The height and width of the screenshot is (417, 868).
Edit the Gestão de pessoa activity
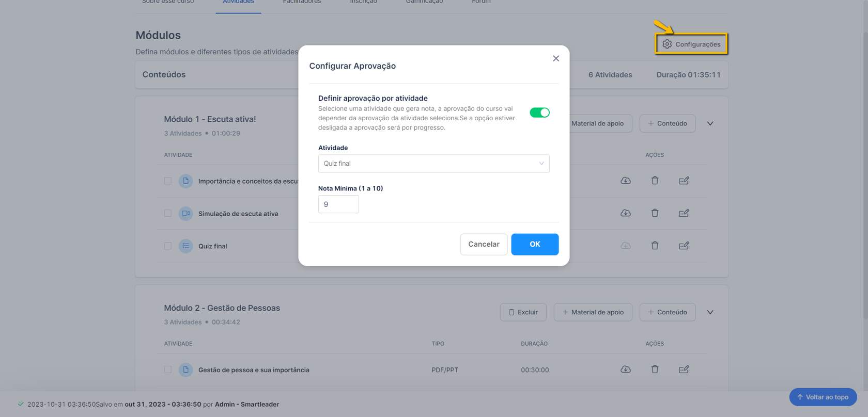[684, 370]
